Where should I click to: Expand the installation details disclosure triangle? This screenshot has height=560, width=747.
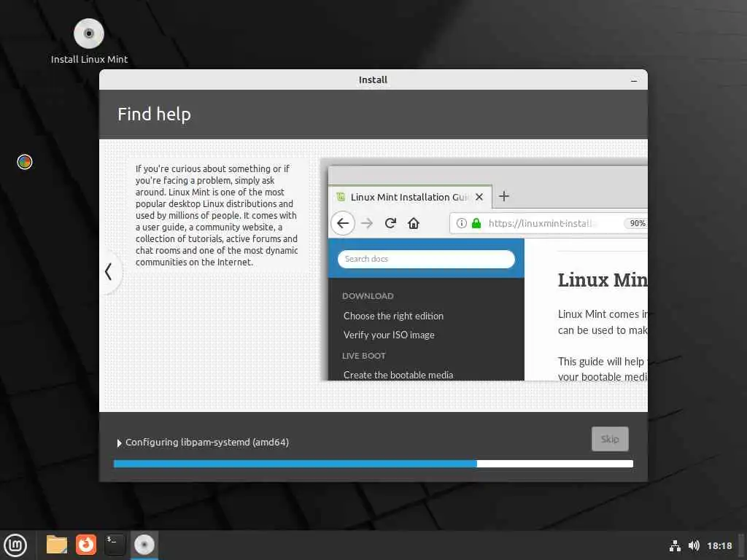click(119, 443)
